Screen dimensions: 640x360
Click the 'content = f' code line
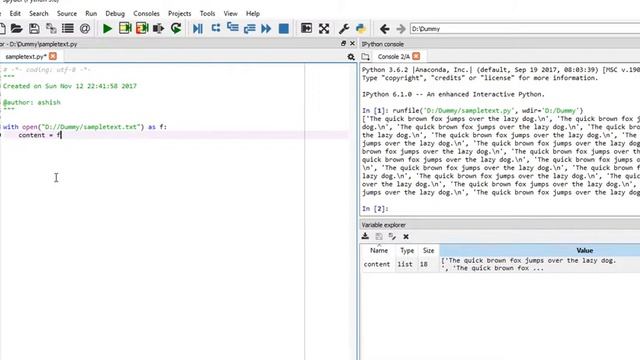tap(40, 135)
